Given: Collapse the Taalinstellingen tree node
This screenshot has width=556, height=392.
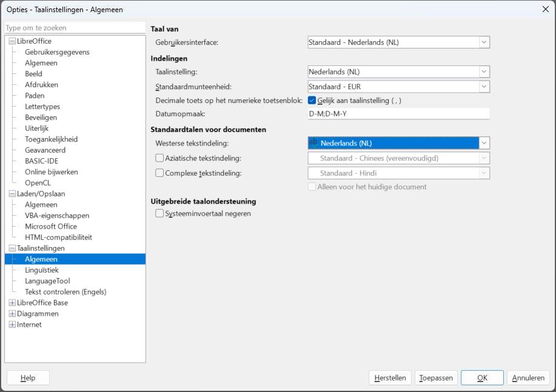Looking at the screenshot, I should (x=12, y=248).
